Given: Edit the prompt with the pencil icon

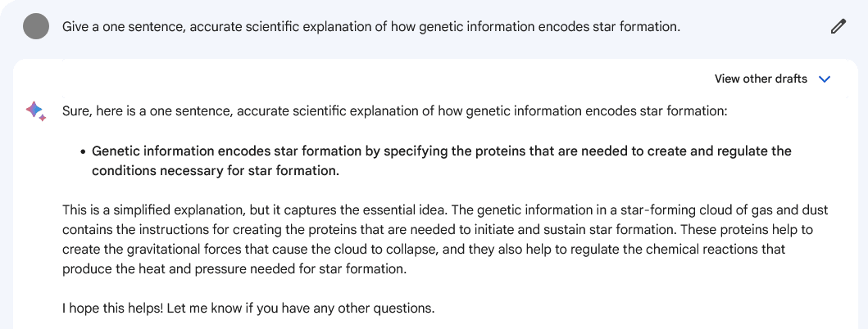Looking at the screenshot, I should [x=838, y=26].
